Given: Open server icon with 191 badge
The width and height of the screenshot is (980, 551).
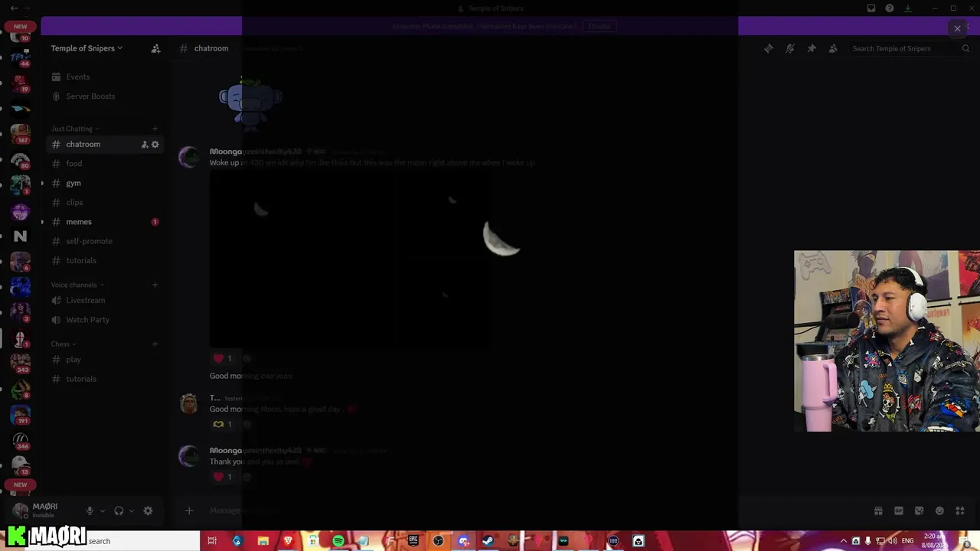Looking at the screenshot, I should pyautogui.click(x=21, y=415).
